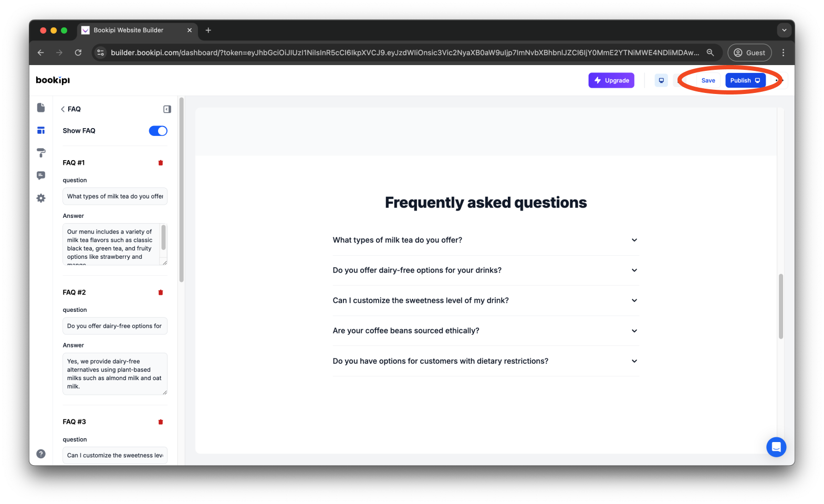This screenshot has width=824, height=504.
Task: Click the zoom magnifier in address bar
Action: (710, 52)
